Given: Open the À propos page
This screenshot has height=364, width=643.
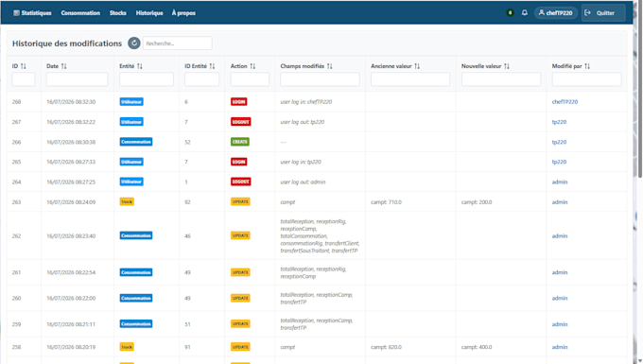Looking at the screenshot, I should coord(183,13).
